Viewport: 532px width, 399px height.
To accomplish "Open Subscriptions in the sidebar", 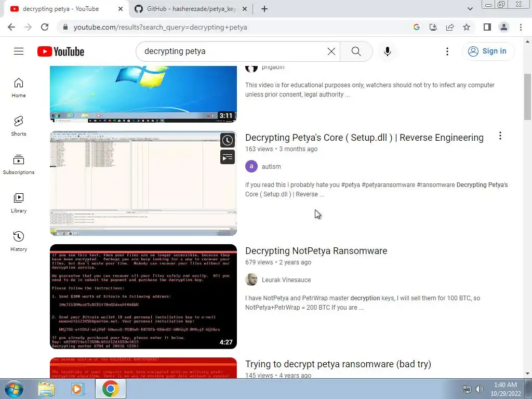I will pyautogui.click(x=19, y=165).
